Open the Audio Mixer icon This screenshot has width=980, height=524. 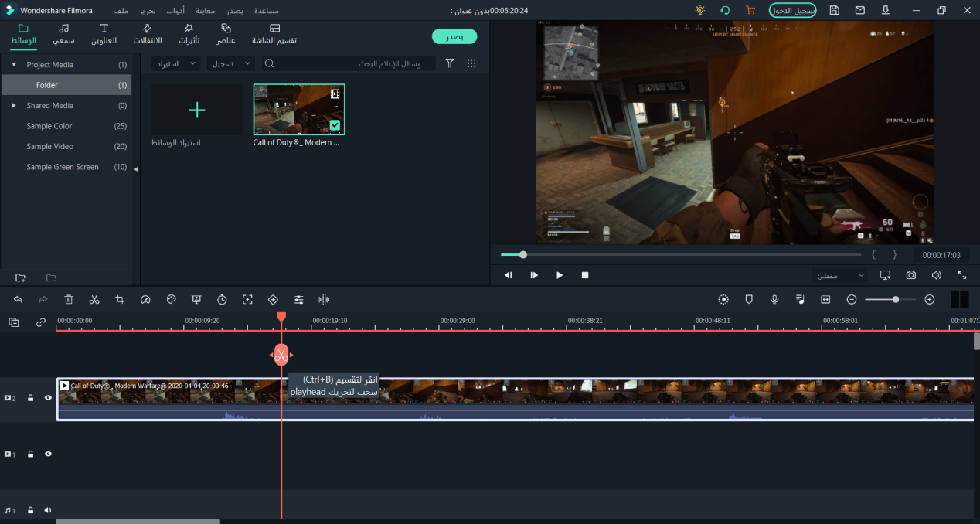[x=800, y=299]
